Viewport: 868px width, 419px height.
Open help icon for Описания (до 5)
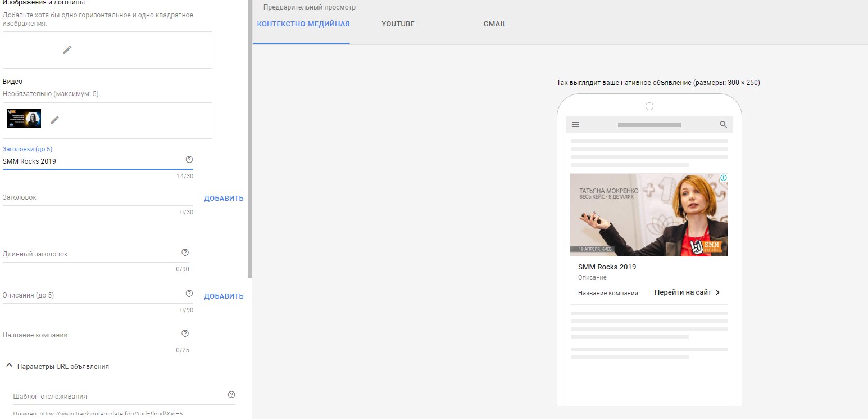(189, 294)
